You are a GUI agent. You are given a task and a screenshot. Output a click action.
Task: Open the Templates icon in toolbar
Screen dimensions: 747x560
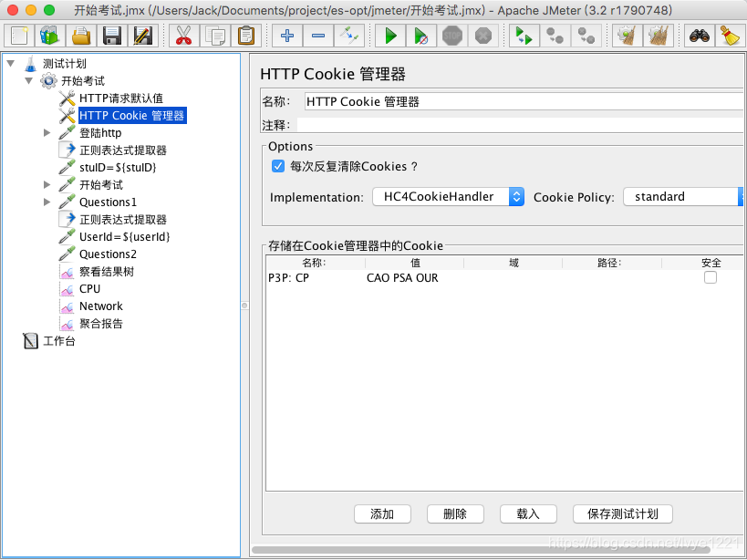point(49,36)
